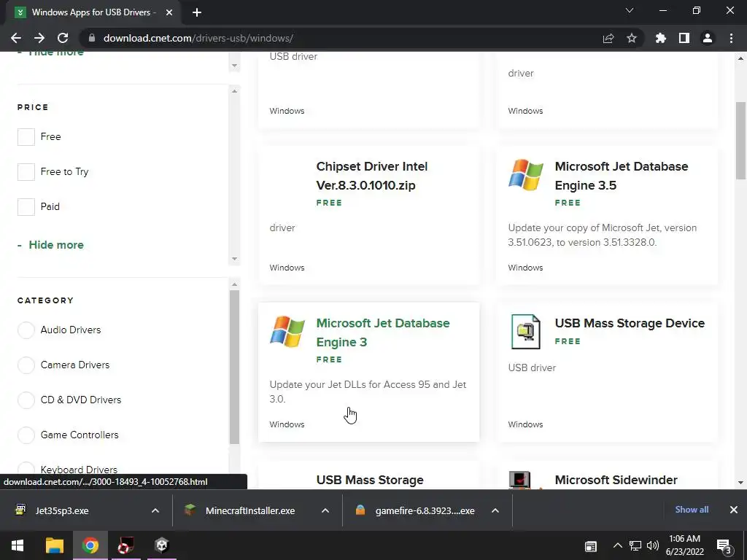
Task: Click the Jet Database Engine 3 Windows logo
Action: click(287, 332)
